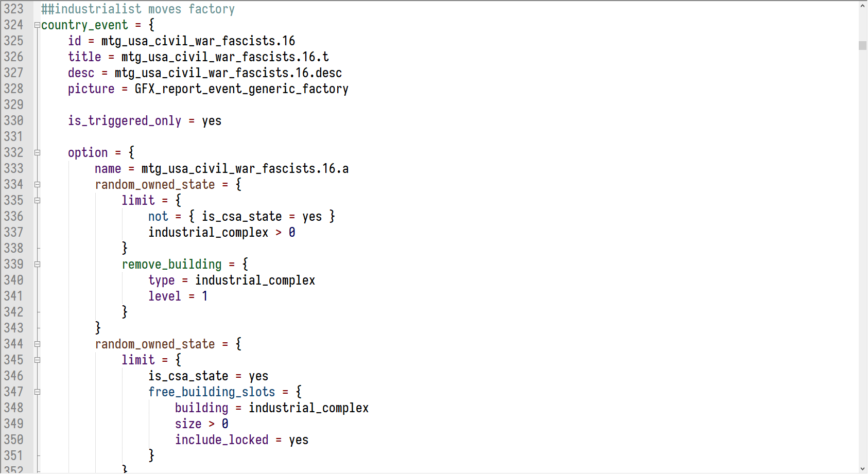The width and height of the screenshot is (868, 474).
Task: Fold the free_building_slots block
Action: tap(37, 392)
